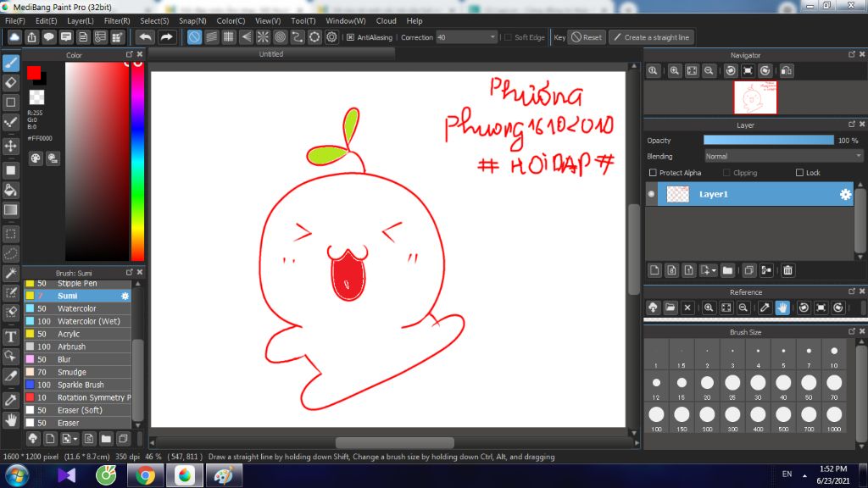Click the Undo arrow in toolbar
Viewport: 868px width, 488px height.
[x=145, y=37]
